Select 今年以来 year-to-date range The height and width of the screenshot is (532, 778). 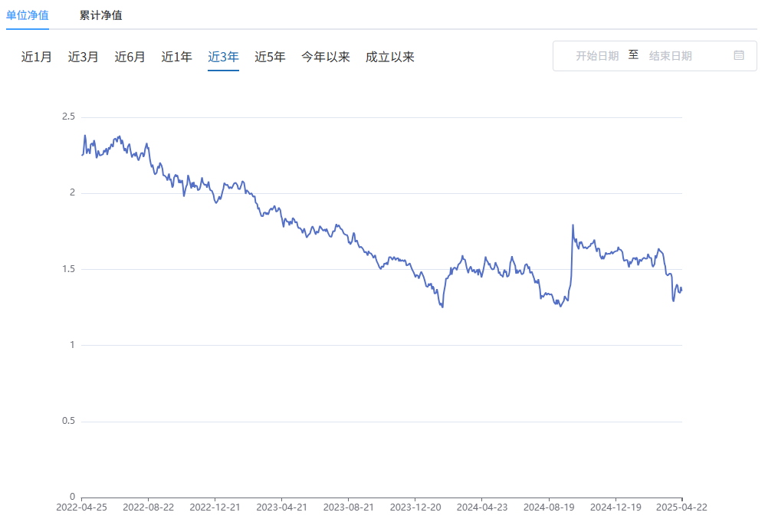click(326, 57)
